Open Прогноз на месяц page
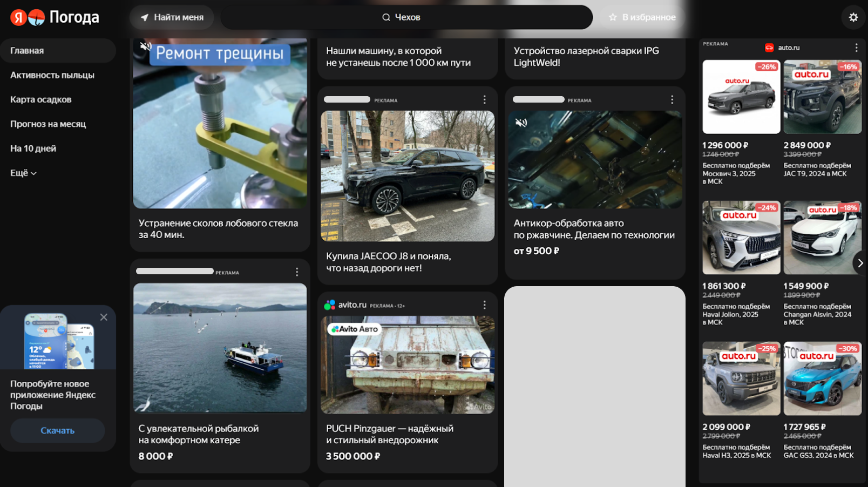 pyautogui.click(x=48, y=124)
